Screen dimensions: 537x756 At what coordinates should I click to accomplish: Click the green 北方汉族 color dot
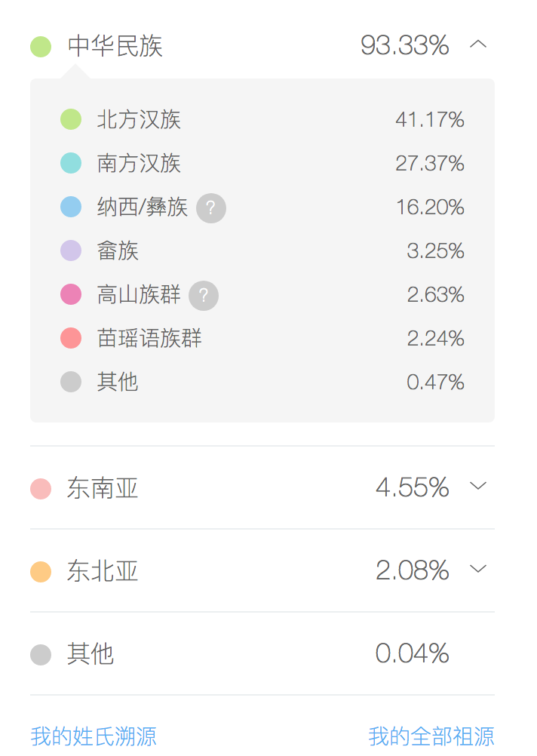click(x=71, y=119)
